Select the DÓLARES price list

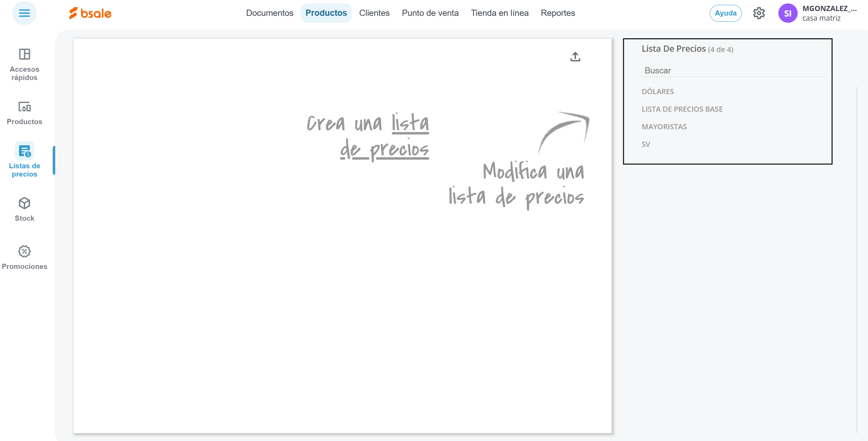pyautogui.click(x=657, y=92)
